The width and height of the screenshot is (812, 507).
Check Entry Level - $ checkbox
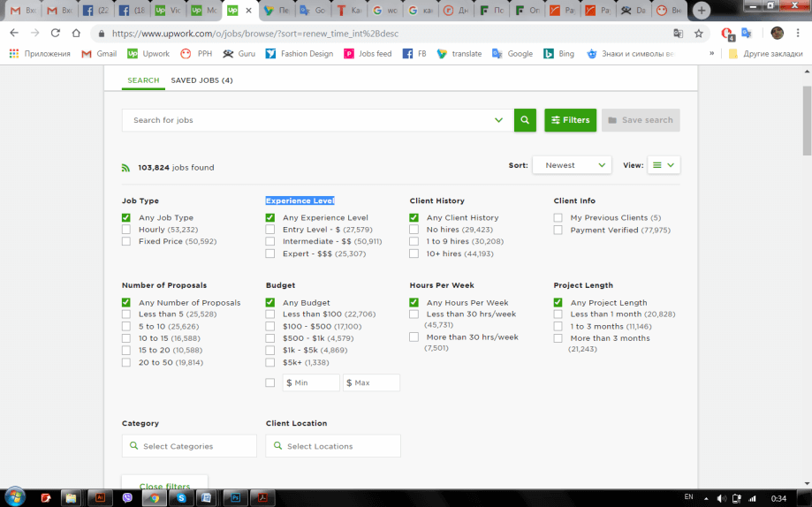point(270,230)
